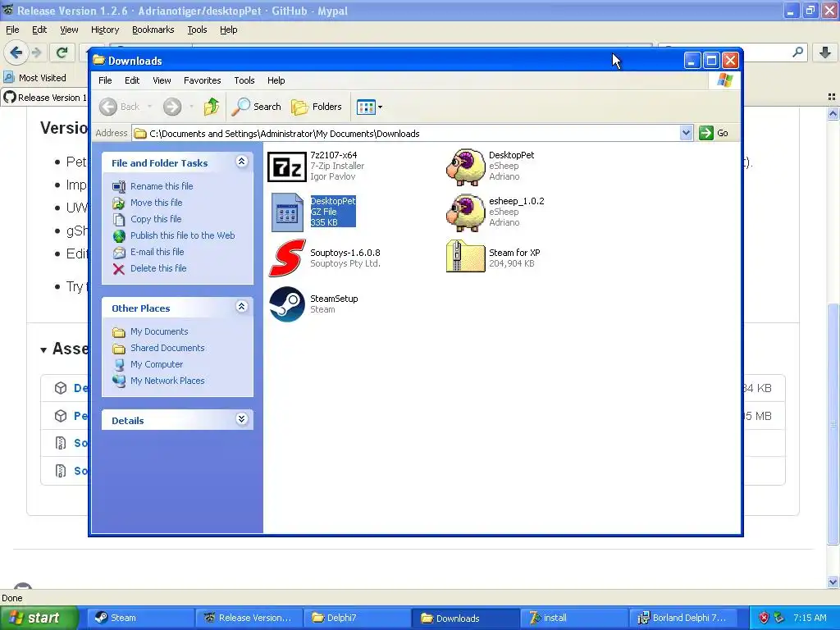The image size is (840, 630).
Task: Click the Search toolbar button in Downloads
Action: point(257,107)
